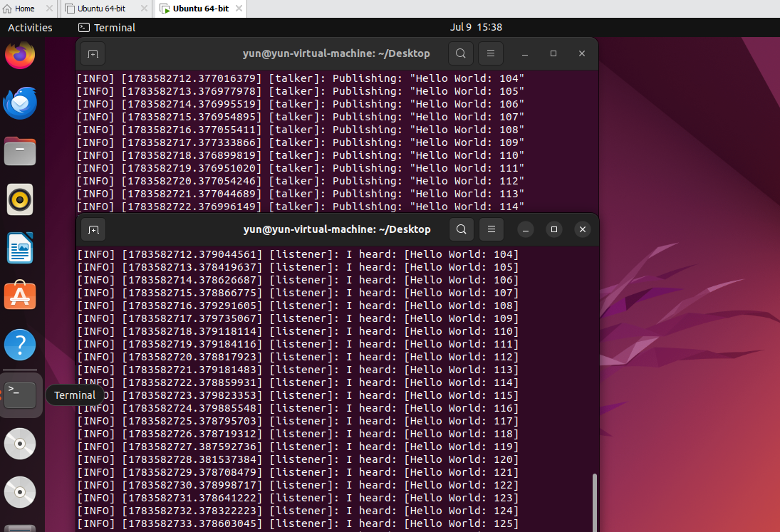Click listener line "Hello World: 125"
The width and height of the screenshot is (780, 532).
point(298,523)
